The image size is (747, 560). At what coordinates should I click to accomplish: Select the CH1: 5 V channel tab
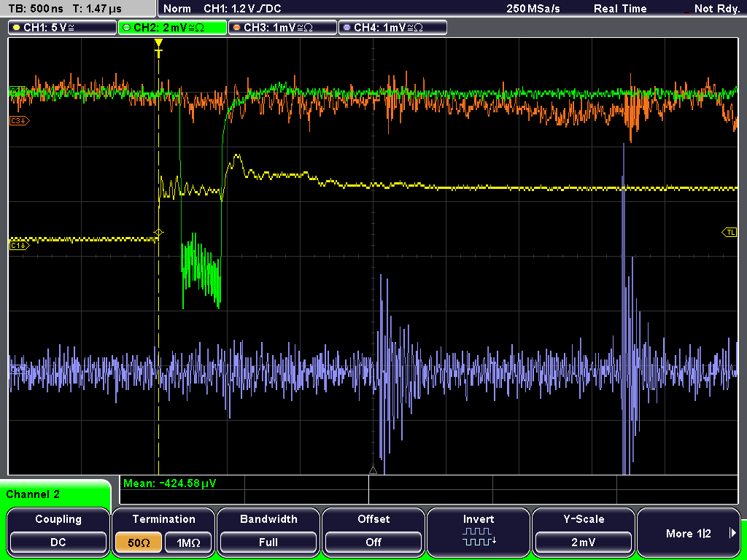tap(63, 27)
